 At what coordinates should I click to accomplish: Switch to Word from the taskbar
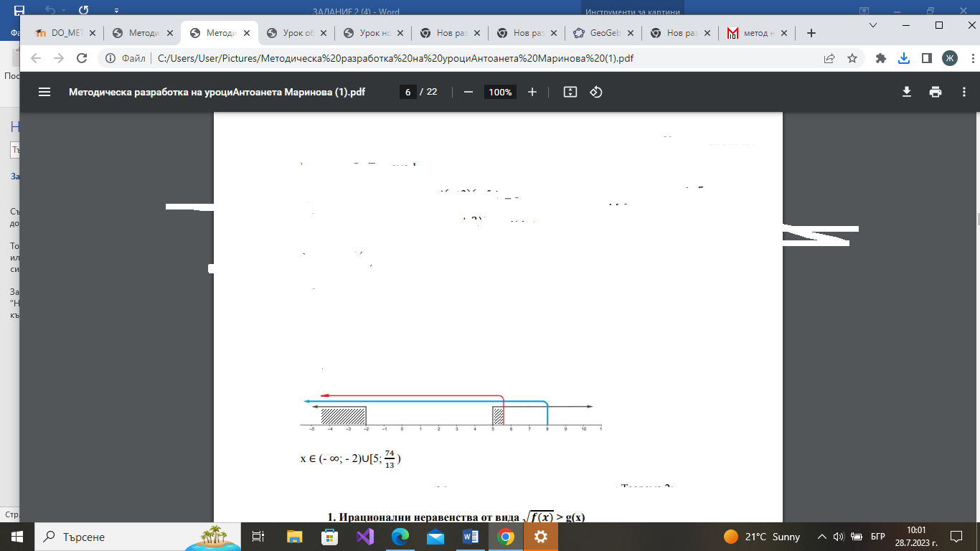coord(471,537)
